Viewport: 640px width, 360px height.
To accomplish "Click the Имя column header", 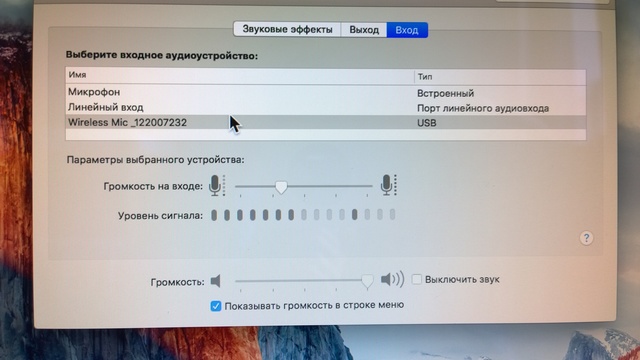I will click(x=240, y=76).
